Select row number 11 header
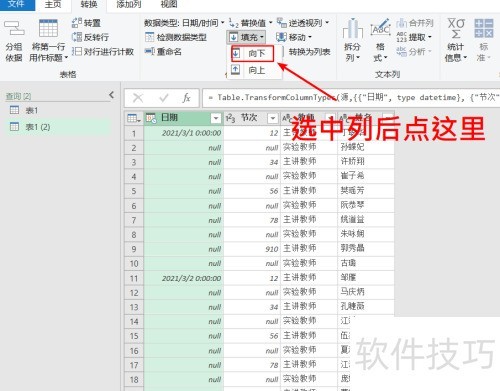 coord(134,278)
